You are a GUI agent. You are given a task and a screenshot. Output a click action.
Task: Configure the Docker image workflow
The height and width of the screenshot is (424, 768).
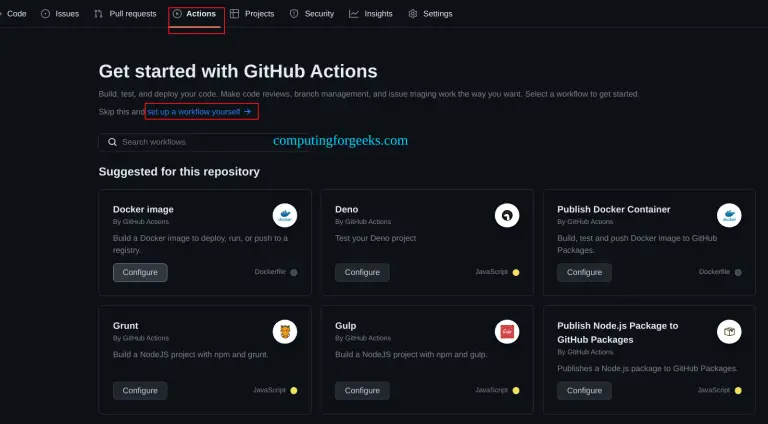click(140, 272)
